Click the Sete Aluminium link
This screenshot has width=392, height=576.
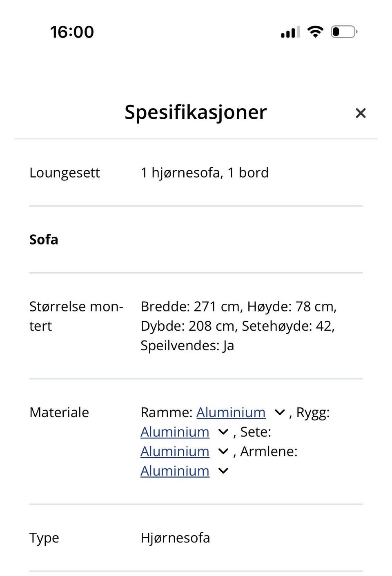[175, 451]
